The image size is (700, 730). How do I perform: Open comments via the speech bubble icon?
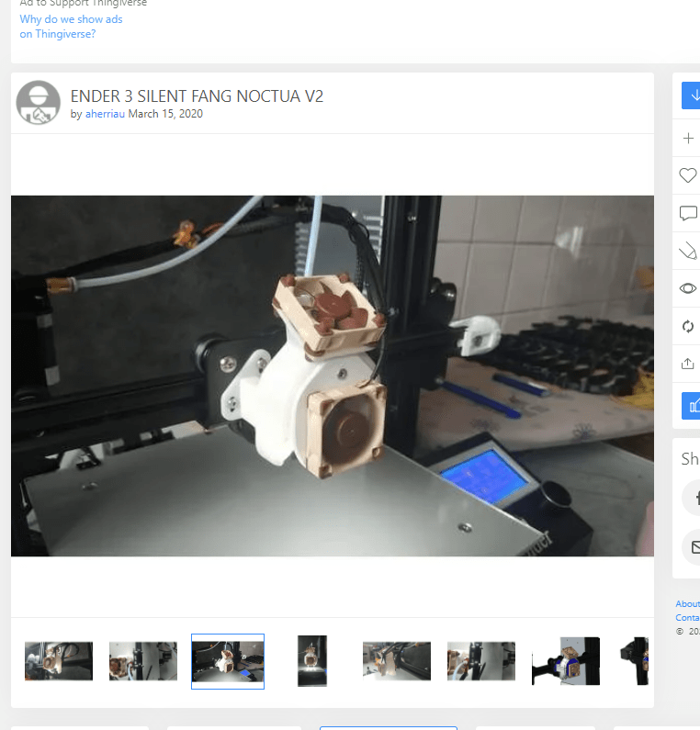click(x=688, y=213)
